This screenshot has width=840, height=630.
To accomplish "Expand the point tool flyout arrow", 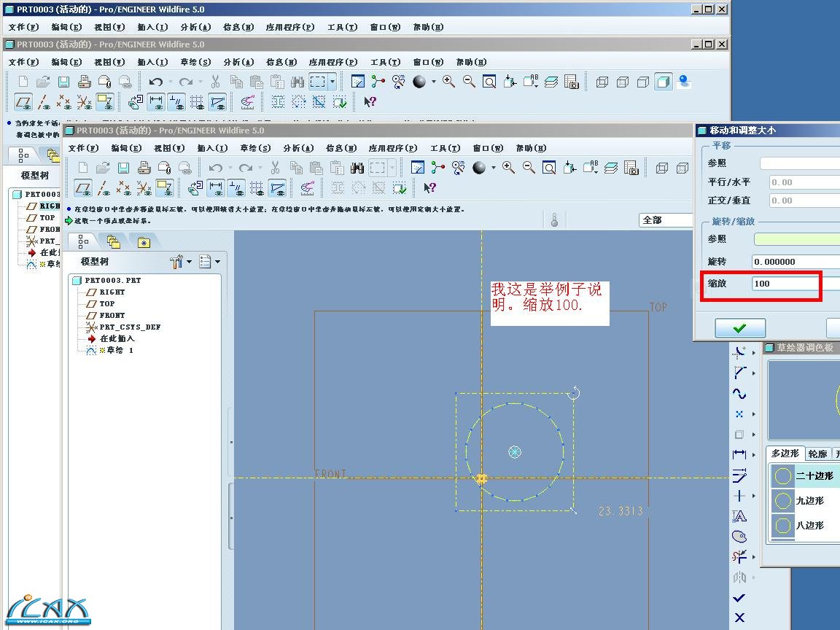I will (x=754, y=414).
